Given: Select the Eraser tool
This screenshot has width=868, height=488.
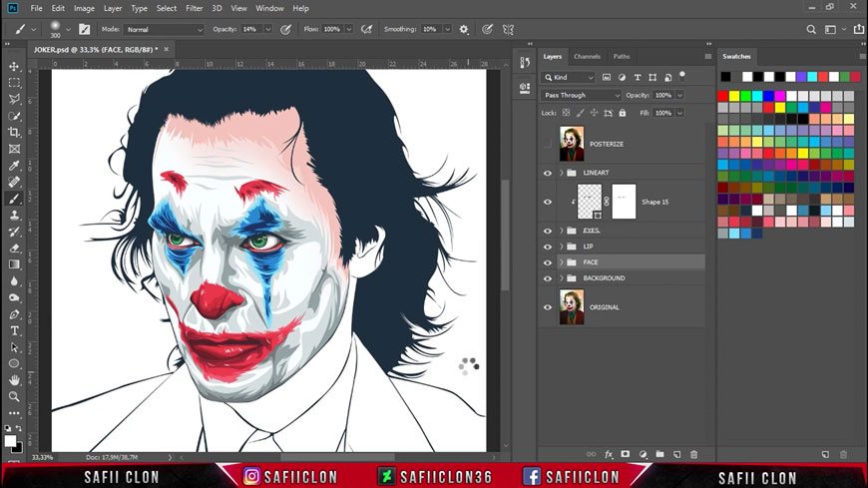Looking at the screenshot, I should pyautogui.click(x=14, y=248).
